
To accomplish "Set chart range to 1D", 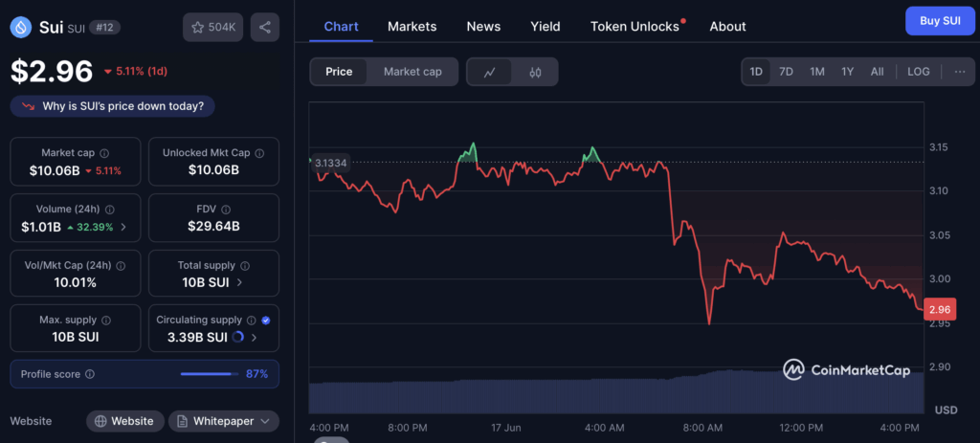I will [756, 71].
